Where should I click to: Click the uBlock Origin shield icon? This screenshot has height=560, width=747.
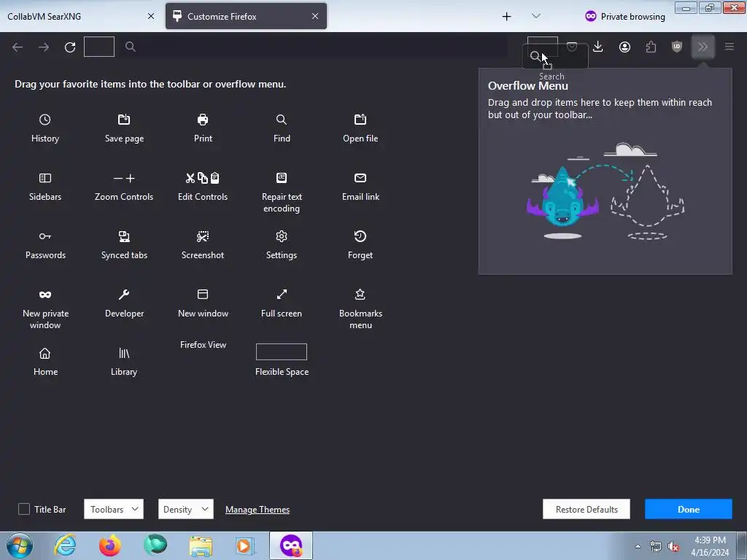click(x=677, y=47)
